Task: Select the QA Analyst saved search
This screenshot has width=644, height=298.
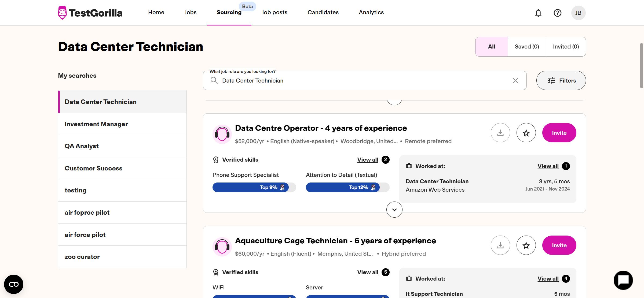Action: pos(82,146)
